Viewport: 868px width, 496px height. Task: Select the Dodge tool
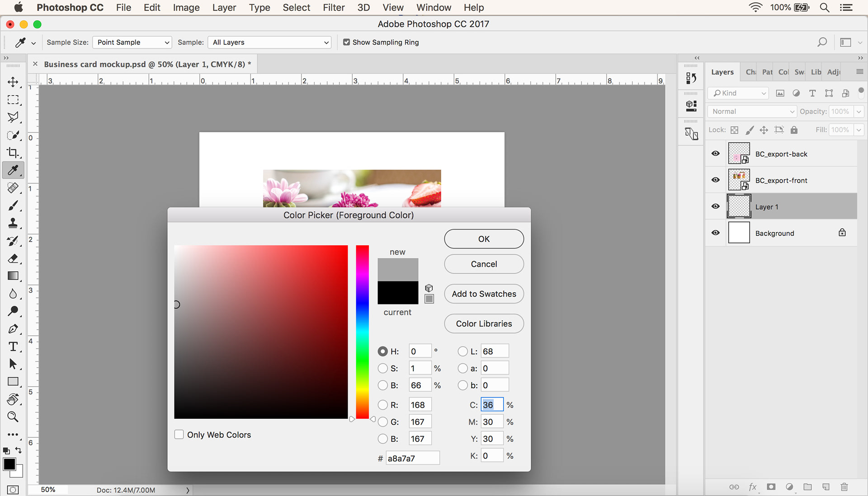[13, 311]
